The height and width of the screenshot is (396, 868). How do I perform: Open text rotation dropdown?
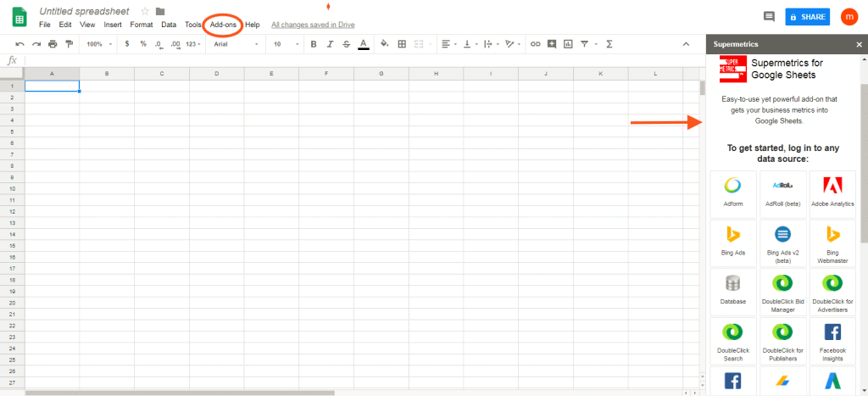pos(512,44)
